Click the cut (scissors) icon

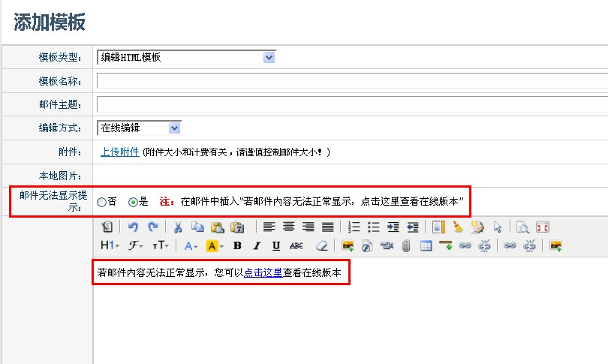click(x=178, y=227)
